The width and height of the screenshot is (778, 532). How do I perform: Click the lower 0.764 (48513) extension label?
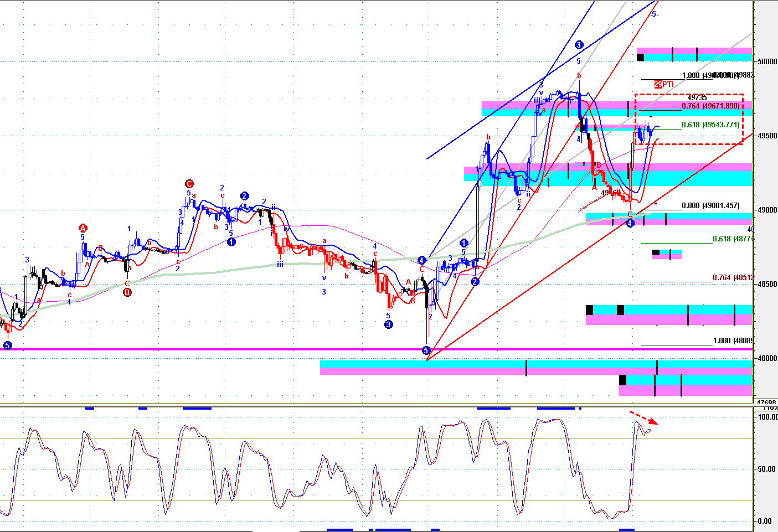click(732, 277)
